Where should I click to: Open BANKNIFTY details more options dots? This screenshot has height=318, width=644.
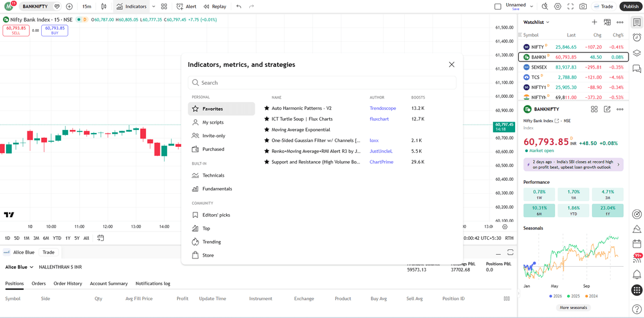point(620,109)
